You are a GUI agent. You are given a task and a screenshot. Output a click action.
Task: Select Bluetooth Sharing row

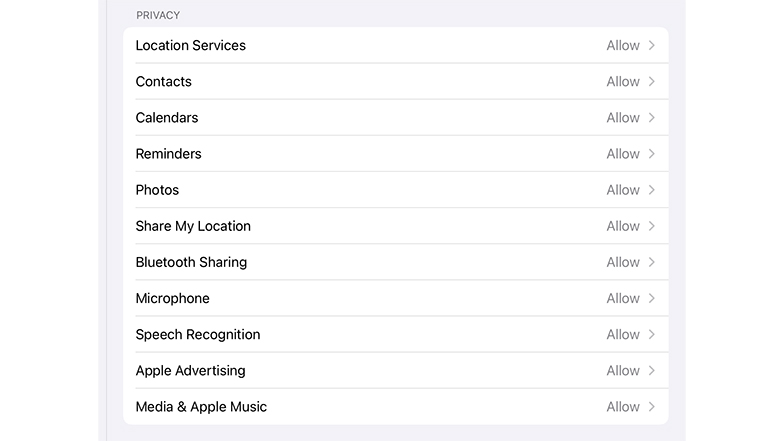[x=191, y=262]
